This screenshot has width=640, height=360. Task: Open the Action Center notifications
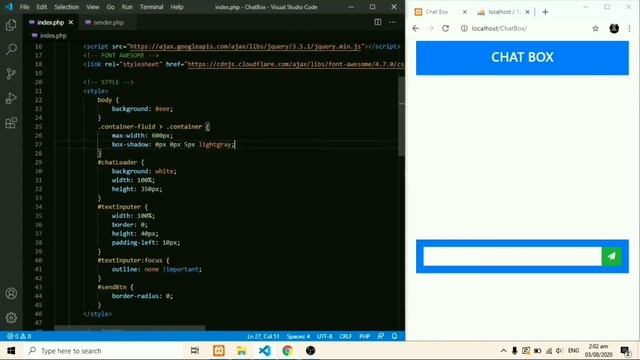(625, 351)
